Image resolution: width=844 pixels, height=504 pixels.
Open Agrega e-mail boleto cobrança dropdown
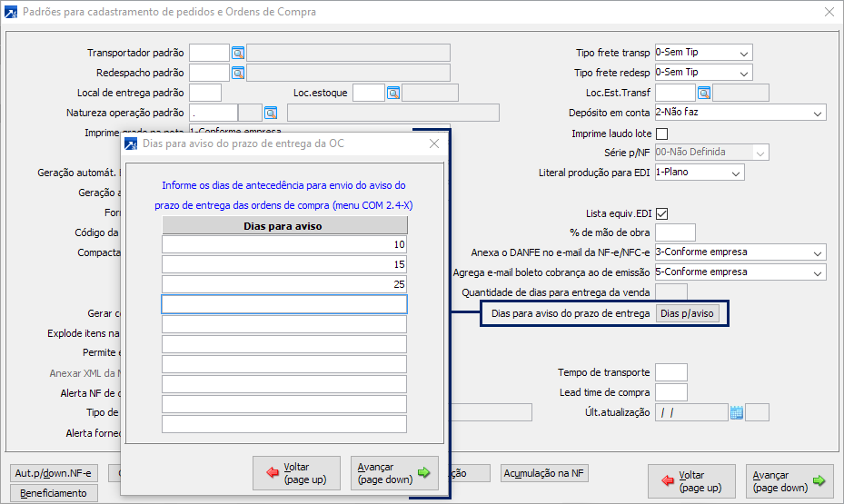click(x=817, y=272)
